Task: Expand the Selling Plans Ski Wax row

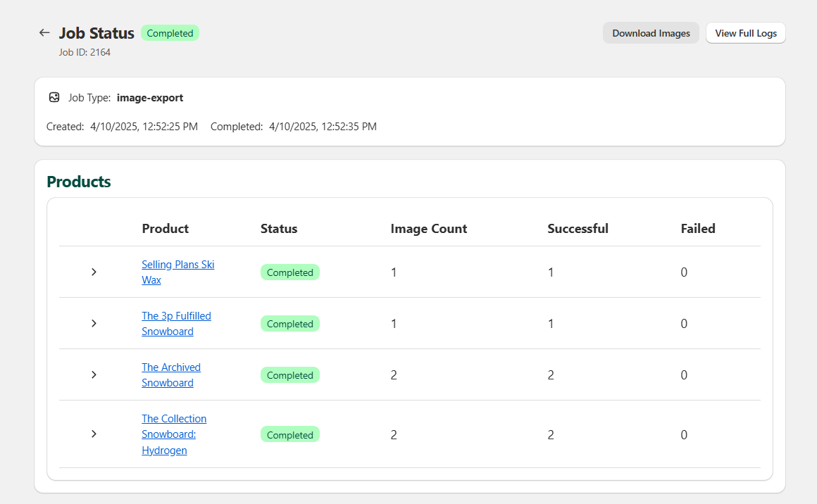Action: click(94, 272)
